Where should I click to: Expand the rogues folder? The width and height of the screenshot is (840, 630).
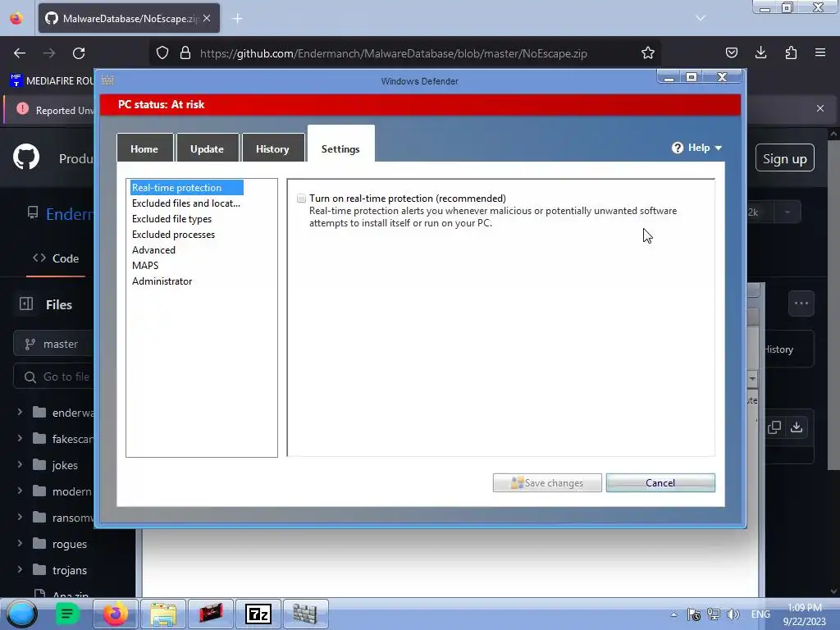pos(20,543)
